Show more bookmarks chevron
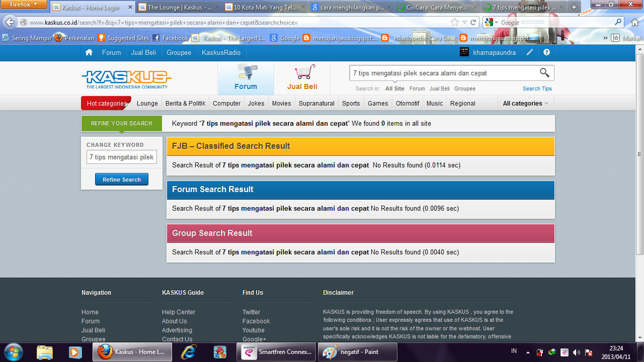 point(605,38)
